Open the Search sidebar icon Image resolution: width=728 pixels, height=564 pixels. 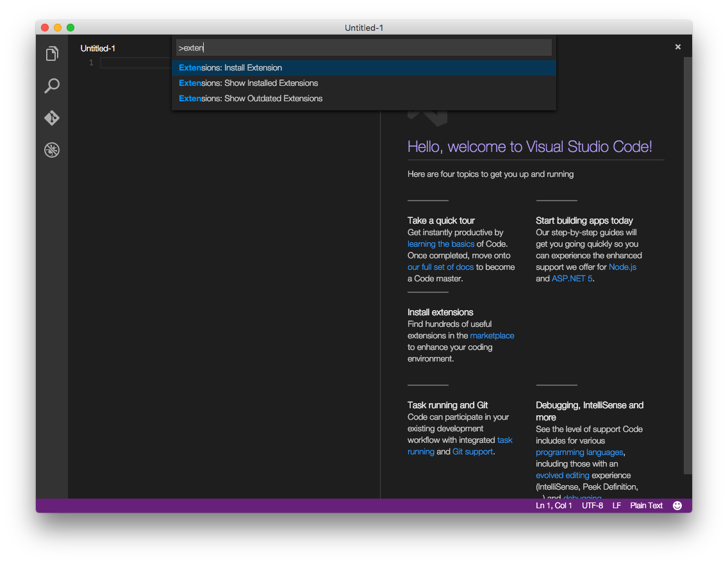(52, 86)
